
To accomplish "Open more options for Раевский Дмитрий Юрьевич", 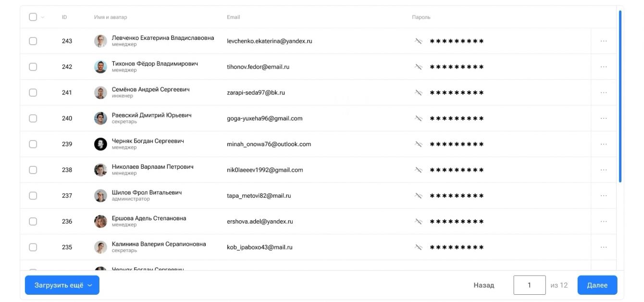I will [x=604, y=118].
